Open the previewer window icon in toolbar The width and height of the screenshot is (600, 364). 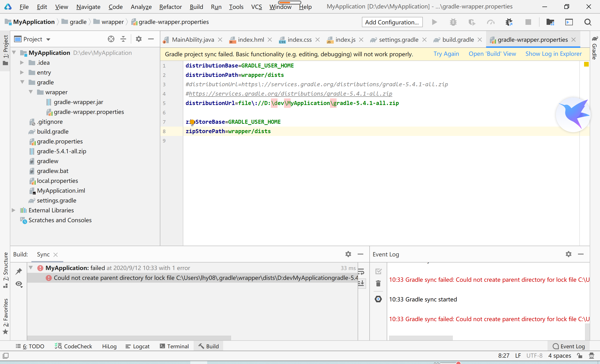569,22
